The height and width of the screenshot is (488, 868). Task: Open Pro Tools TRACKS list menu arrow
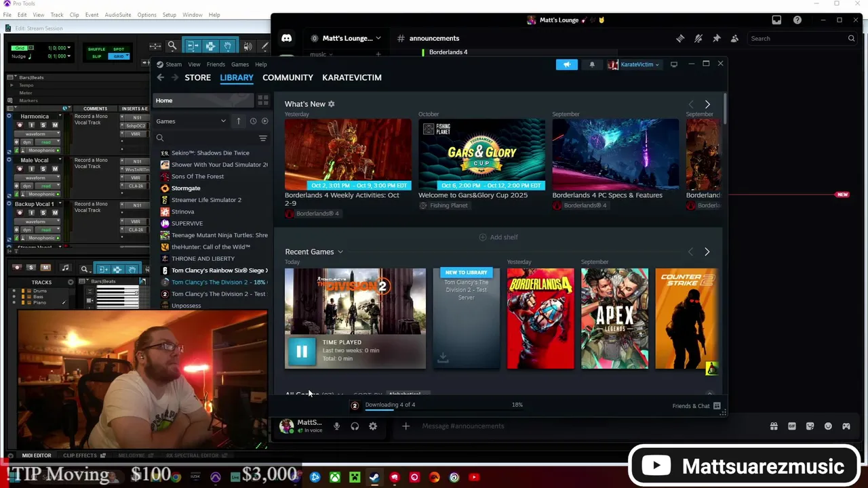71,282
